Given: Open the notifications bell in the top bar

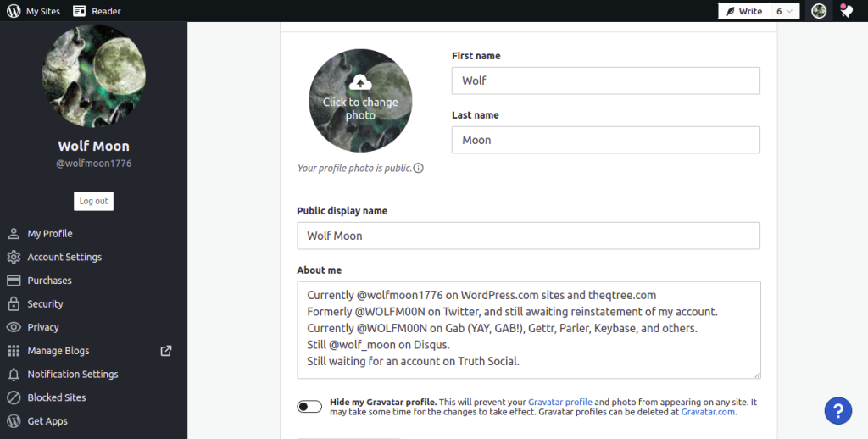Looking at the screenshot, I should pyautogui.click(x=846, y=10).
